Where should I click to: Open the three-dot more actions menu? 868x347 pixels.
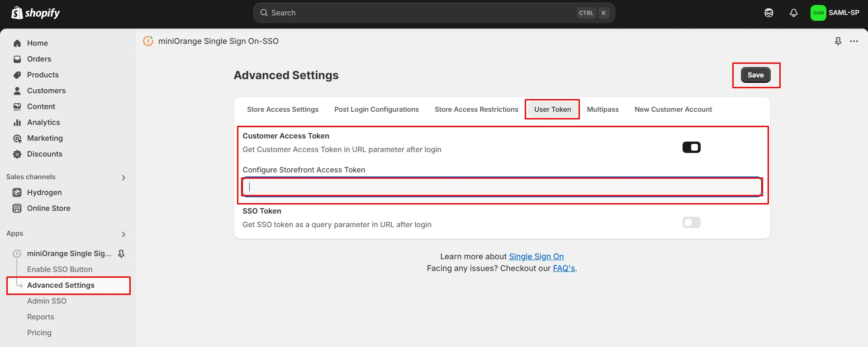click(854, 41)
